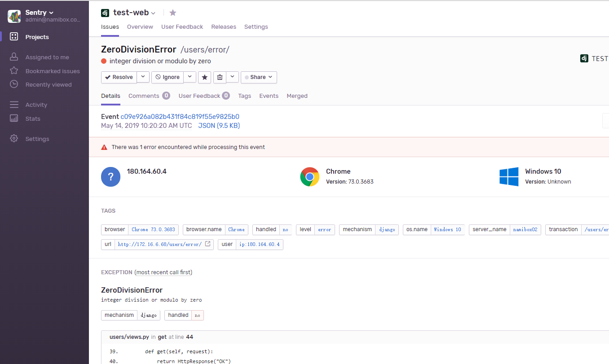
Task: Open Recently viewed
Action: tap(49, 84)
